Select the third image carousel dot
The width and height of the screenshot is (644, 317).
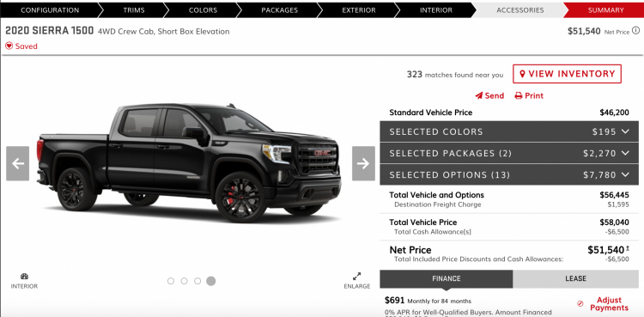[x=197, y=281]
